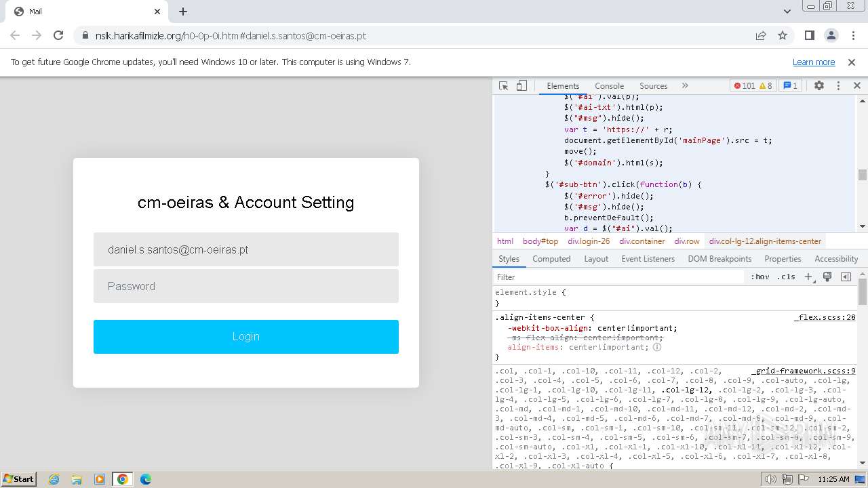Select the div.login-26 breadcrumb
The height and width of the screenshot is (488, 868).
pos(589,241)
